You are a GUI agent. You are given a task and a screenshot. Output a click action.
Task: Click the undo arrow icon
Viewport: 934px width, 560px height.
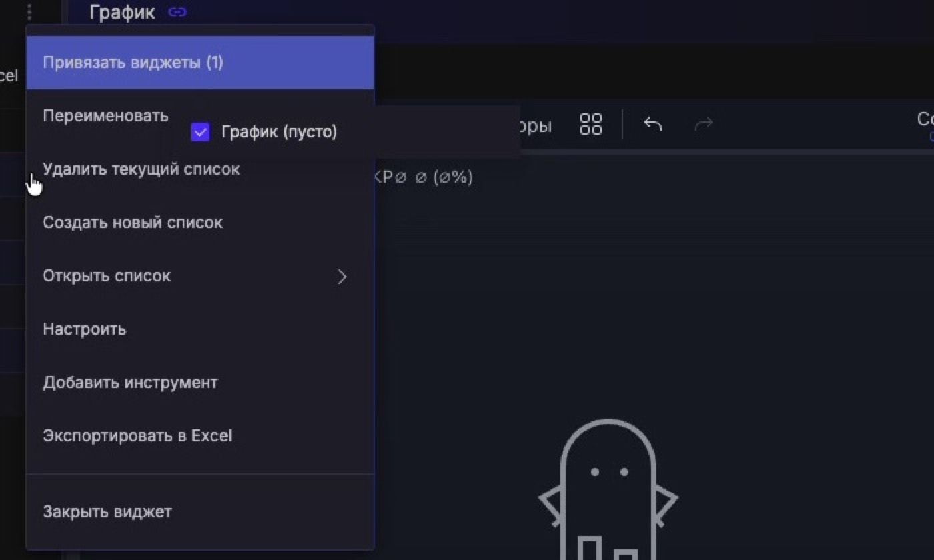click(x=653, y=124)
